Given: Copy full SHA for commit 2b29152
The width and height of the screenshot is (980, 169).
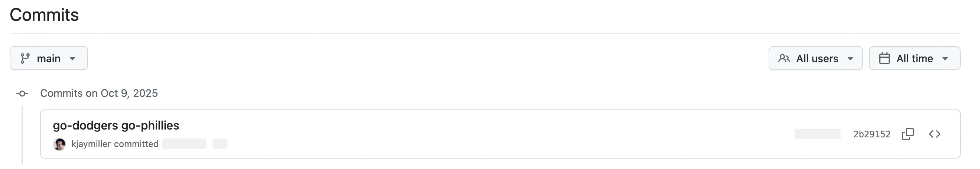Looking at the screenshot, I should (x=908, y=134).
